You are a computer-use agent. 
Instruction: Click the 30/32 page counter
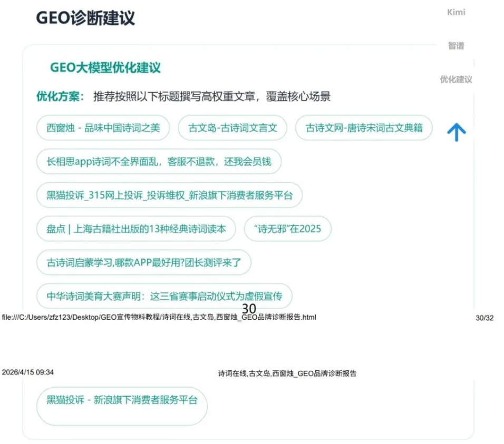click(484, 318)
